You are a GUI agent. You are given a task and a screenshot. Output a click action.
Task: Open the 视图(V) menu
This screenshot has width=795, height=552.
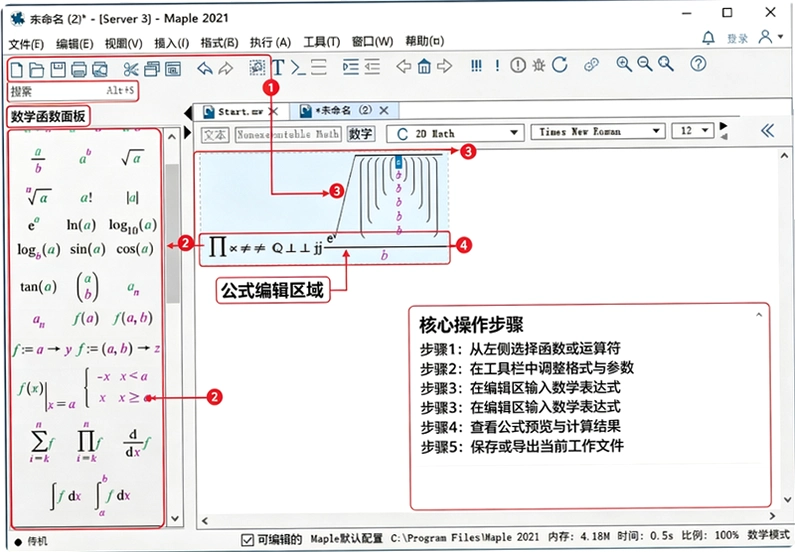point(123,43)
